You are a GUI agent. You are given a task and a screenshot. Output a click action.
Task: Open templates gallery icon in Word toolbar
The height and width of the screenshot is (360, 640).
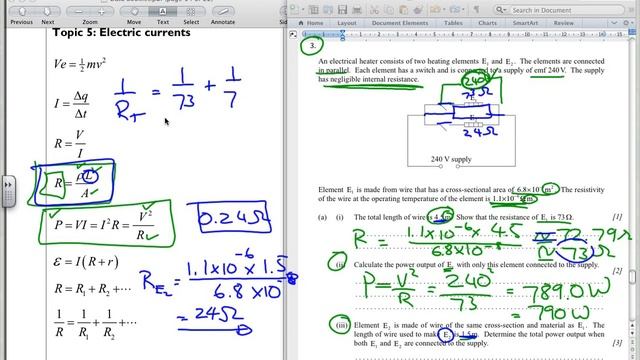(x=313, y=10)
